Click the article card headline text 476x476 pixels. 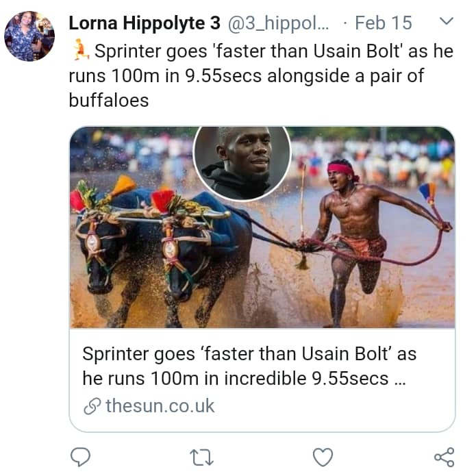[249, 366]
